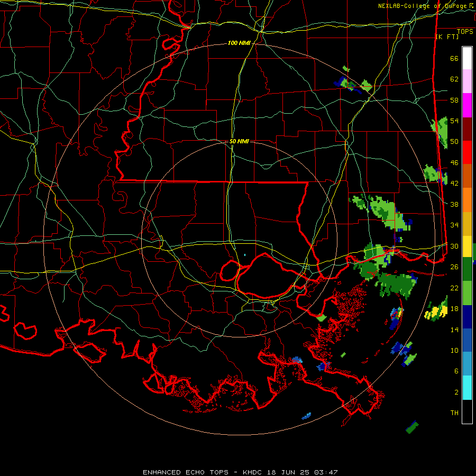Click the legend value 50
This screenshot has width=476, height=476.
pos(454,142)
